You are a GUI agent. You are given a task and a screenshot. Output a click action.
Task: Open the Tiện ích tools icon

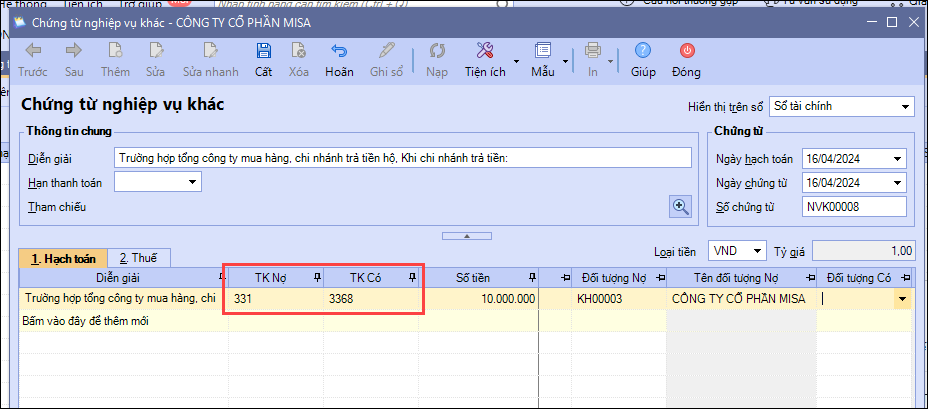pos(486,51)
